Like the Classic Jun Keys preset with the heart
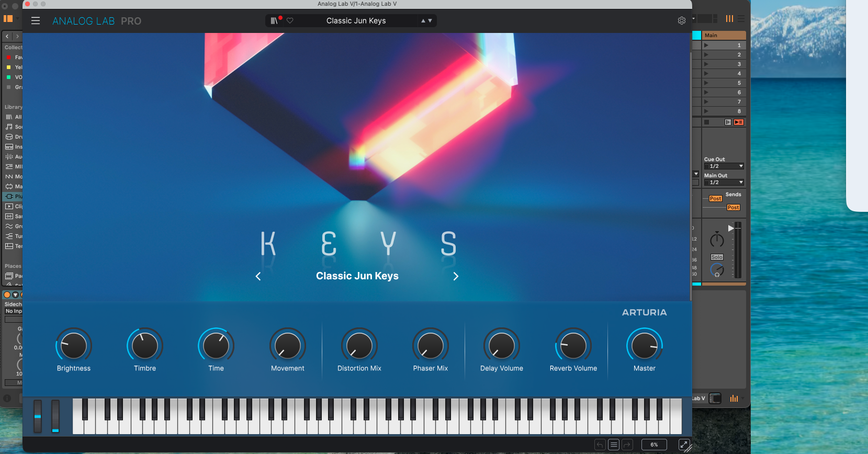This screenshot has width=868, height=454. coord(290,21)
